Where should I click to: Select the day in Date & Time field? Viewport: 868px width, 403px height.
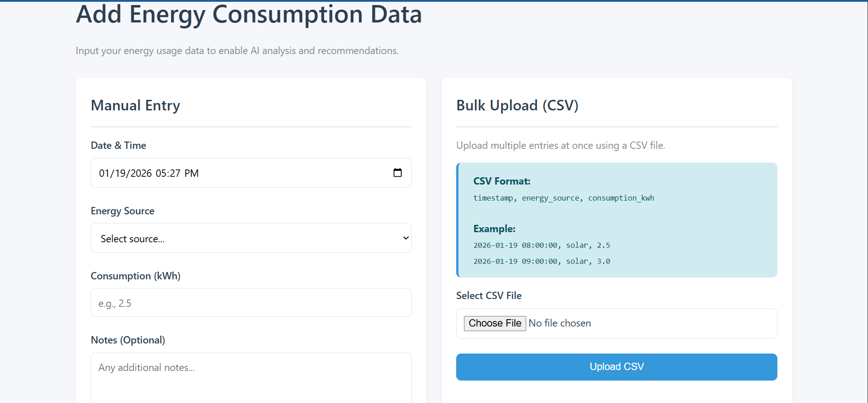[x=120, y=174]
